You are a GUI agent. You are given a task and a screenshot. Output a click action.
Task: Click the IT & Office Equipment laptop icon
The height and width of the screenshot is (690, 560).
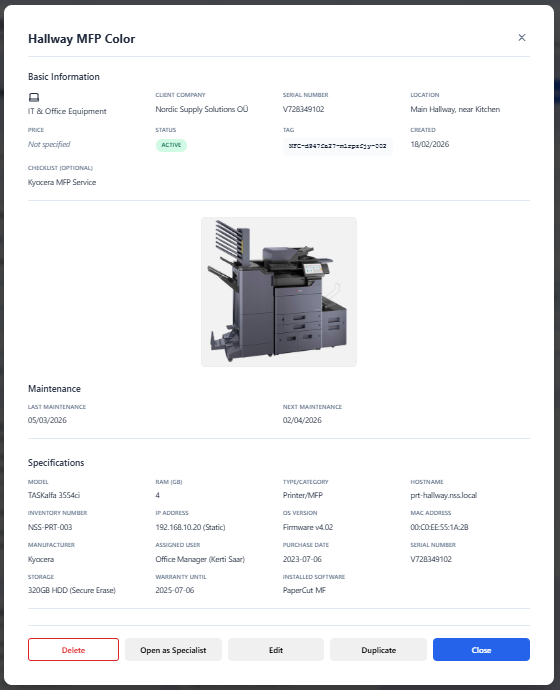click(x=34, y=97)
